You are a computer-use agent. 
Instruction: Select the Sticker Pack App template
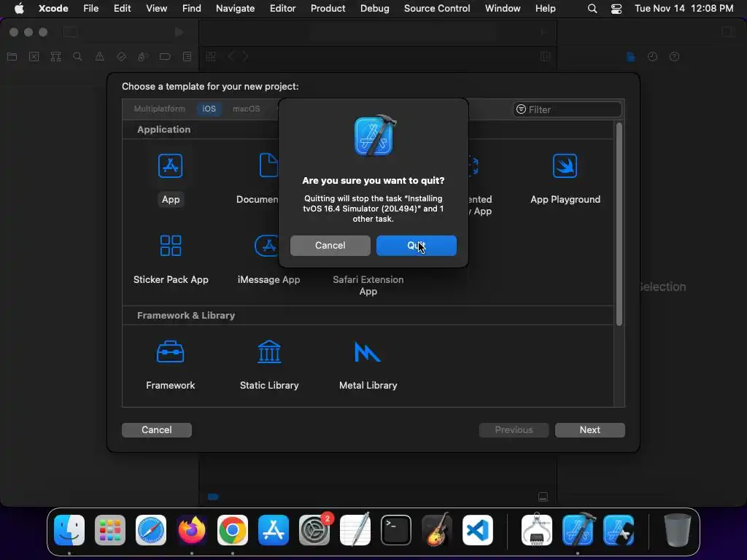click(171, 259)
